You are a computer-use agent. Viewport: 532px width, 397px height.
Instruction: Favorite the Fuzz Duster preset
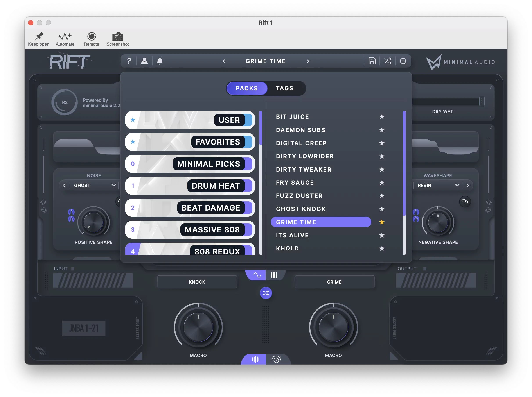click(381, 196)
